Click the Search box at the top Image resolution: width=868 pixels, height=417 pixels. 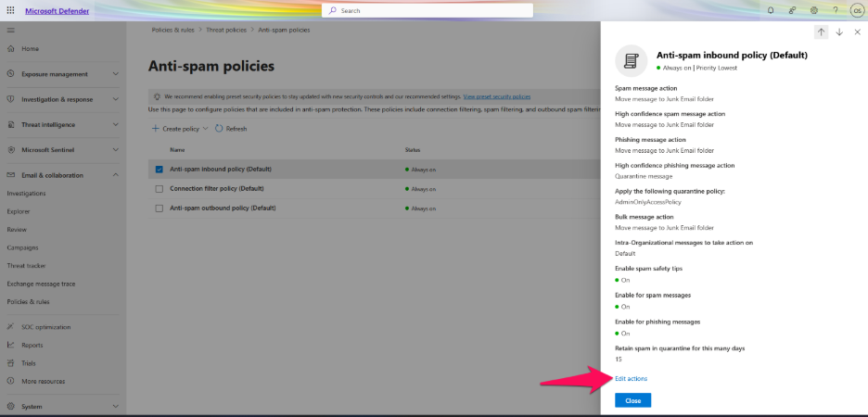point(428,10)
